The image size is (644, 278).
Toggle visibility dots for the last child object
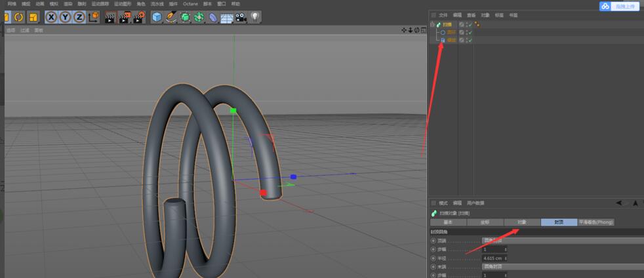(x=468, y=40)
